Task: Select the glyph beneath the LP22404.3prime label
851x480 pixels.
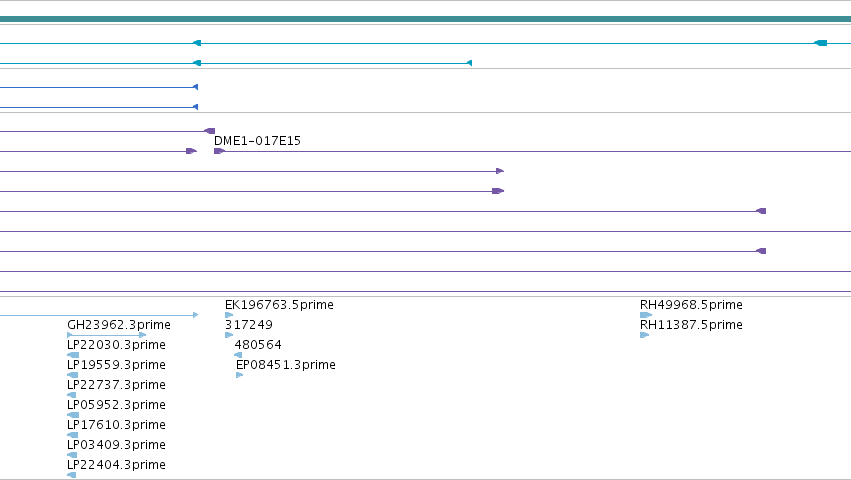Action: click(71, 475)
